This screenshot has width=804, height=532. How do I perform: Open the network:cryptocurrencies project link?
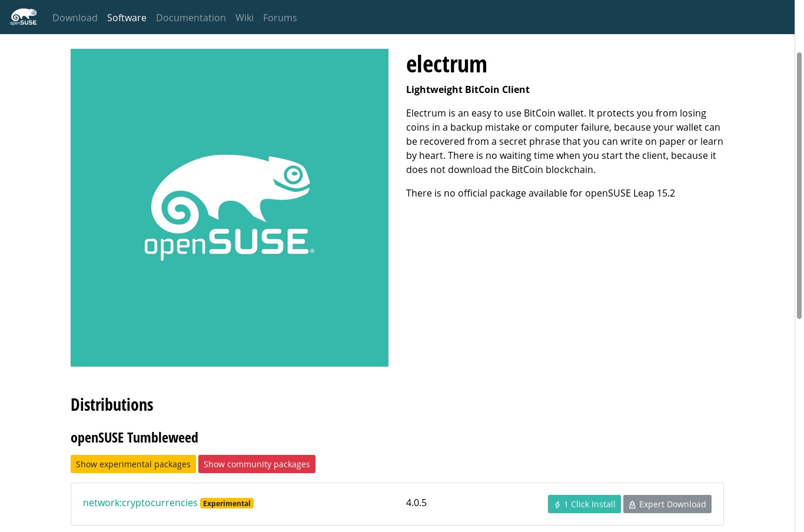point(140,503)
